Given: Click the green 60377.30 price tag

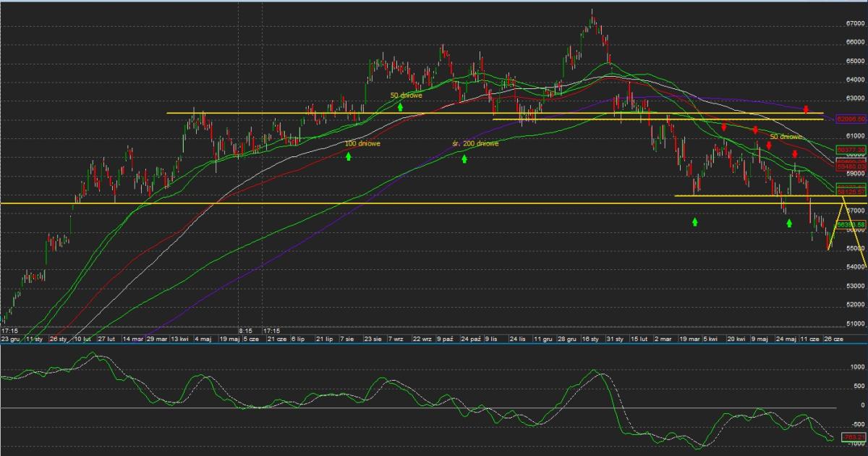Looking at the screenshot, I should click(851, 149).
